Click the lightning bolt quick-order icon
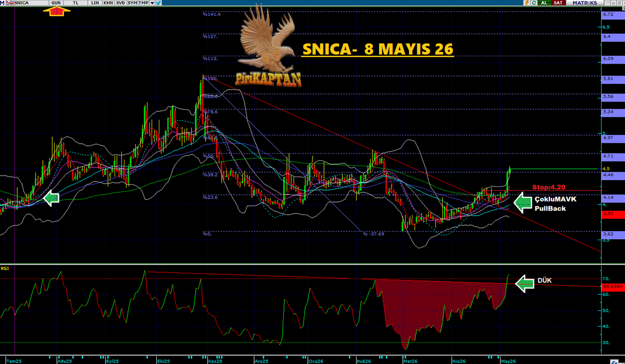 pyautogui.click(x=527, y=3)
